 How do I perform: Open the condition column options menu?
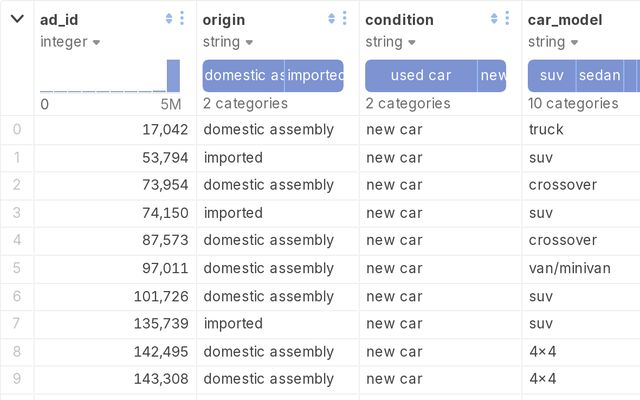(508, 19)
